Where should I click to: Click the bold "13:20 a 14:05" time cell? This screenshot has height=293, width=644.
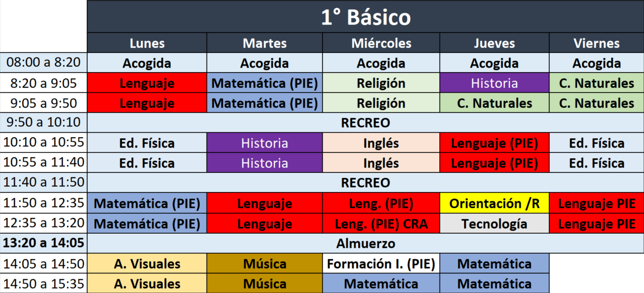(44, 243)
